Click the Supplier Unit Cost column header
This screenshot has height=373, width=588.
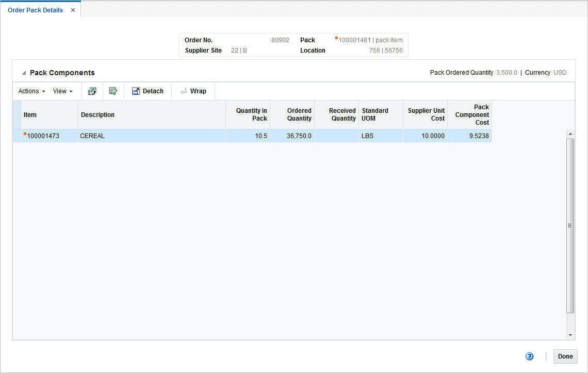(x=425, y=114)
